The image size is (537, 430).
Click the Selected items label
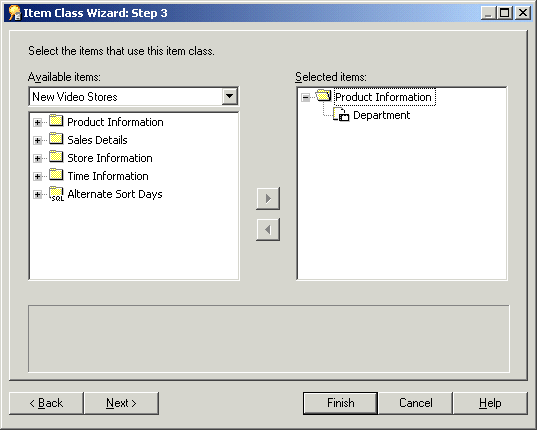pyautogui.click(x=331, y=77)
